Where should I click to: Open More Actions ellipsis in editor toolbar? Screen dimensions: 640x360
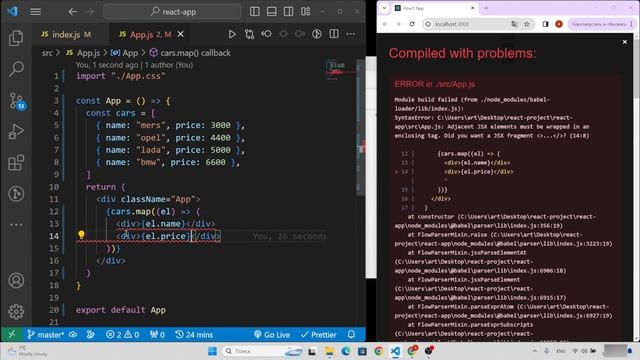351,34
